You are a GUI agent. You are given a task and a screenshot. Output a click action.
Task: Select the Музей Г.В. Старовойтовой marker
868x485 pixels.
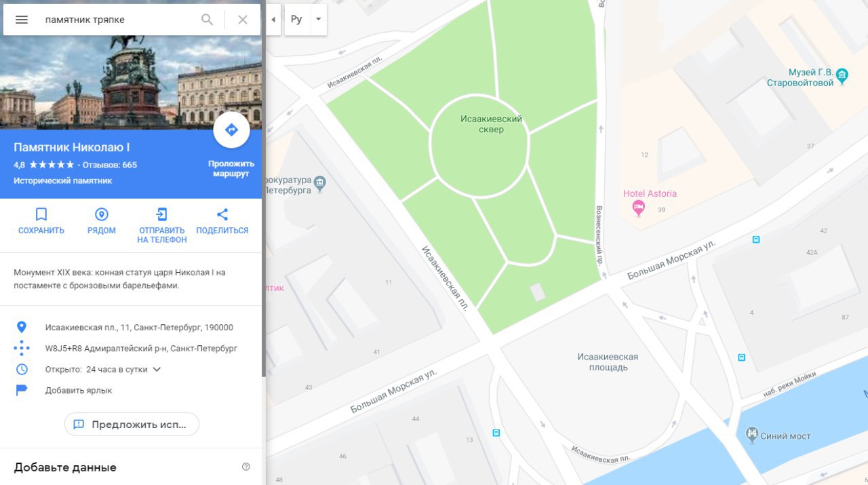tap(842, 76)
